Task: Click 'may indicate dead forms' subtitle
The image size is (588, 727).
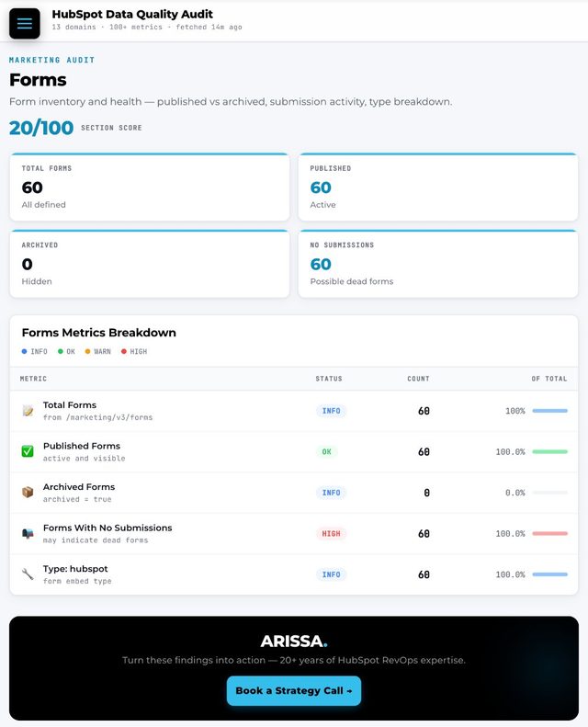Action: coord(96,540)
